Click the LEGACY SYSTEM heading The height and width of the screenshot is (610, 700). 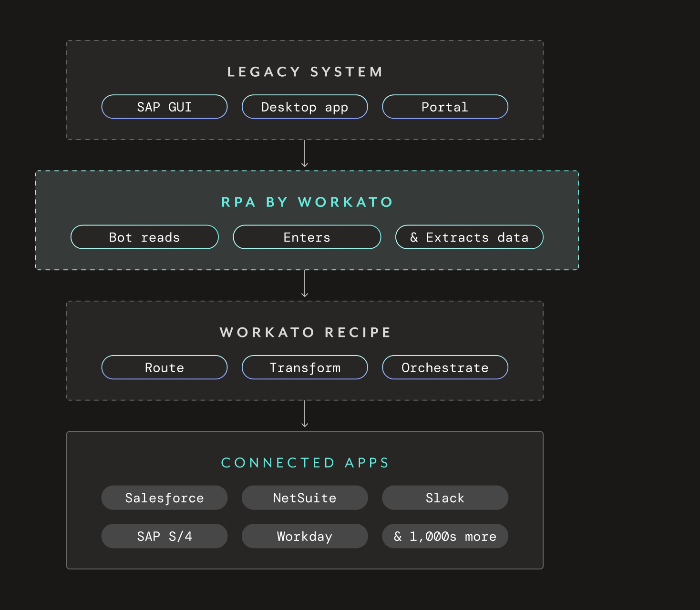(305, 72)
